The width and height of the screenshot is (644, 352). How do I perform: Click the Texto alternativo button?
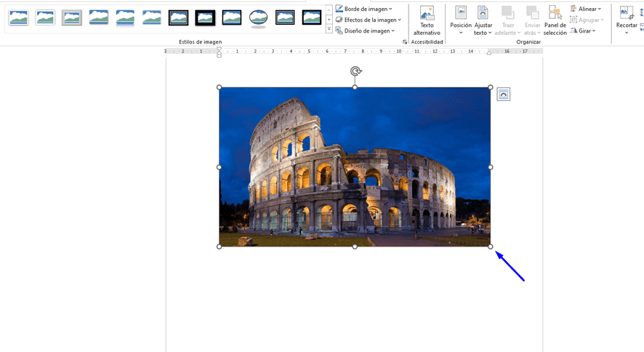(427, 21)
